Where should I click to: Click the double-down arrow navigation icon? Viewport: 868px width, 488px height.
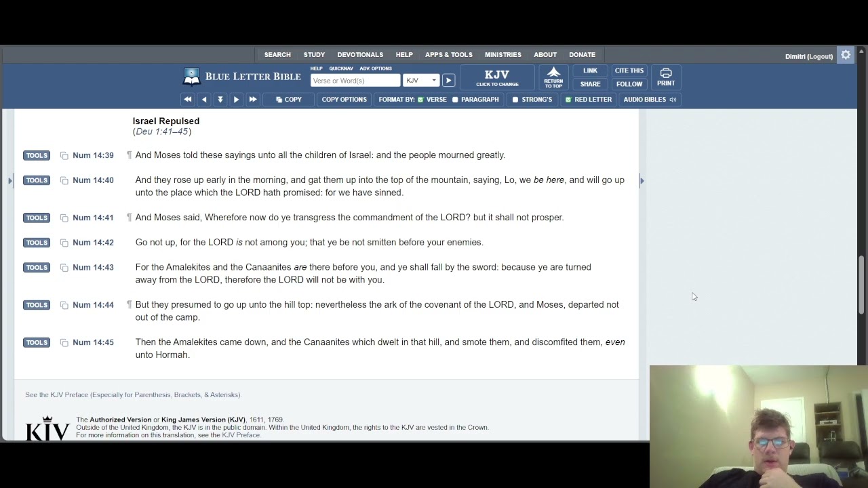pos(220,100)
